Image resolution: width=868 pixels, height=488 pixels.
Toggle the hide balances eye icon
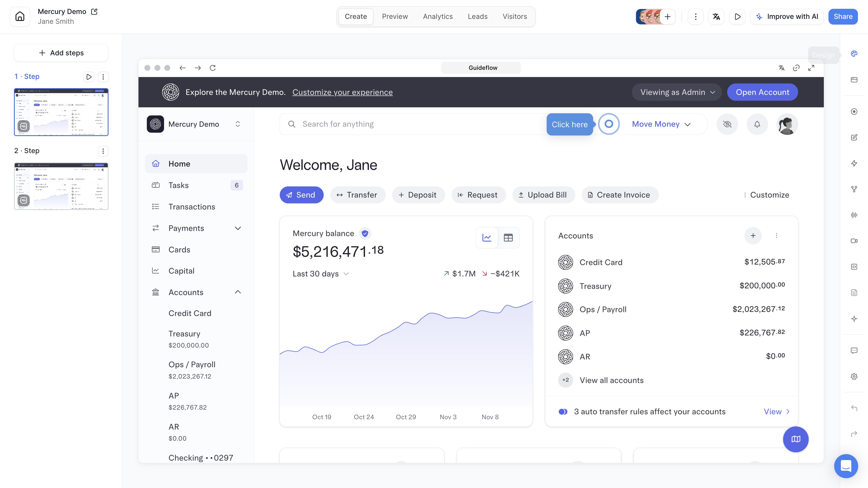click(727, 124)
